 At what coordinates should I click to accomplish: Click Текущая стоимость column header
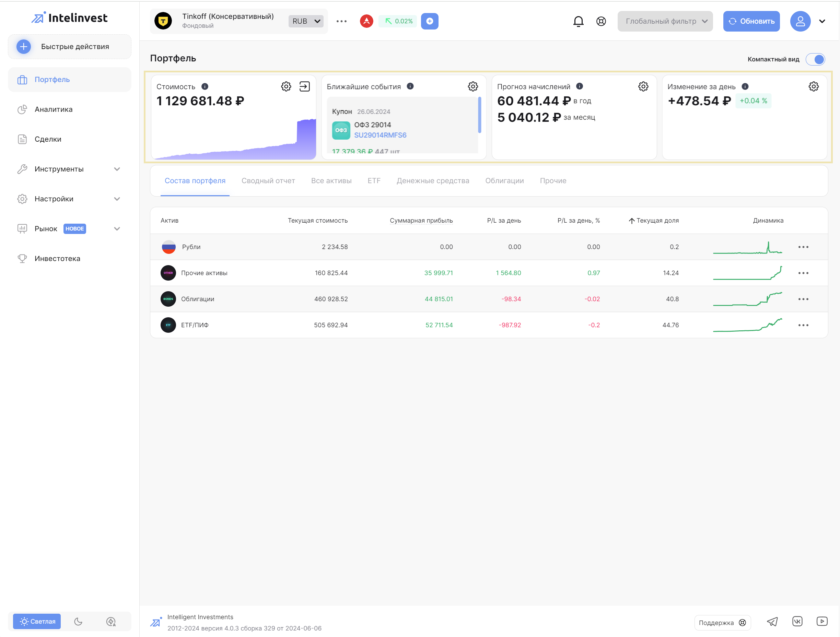pos(317,221)
